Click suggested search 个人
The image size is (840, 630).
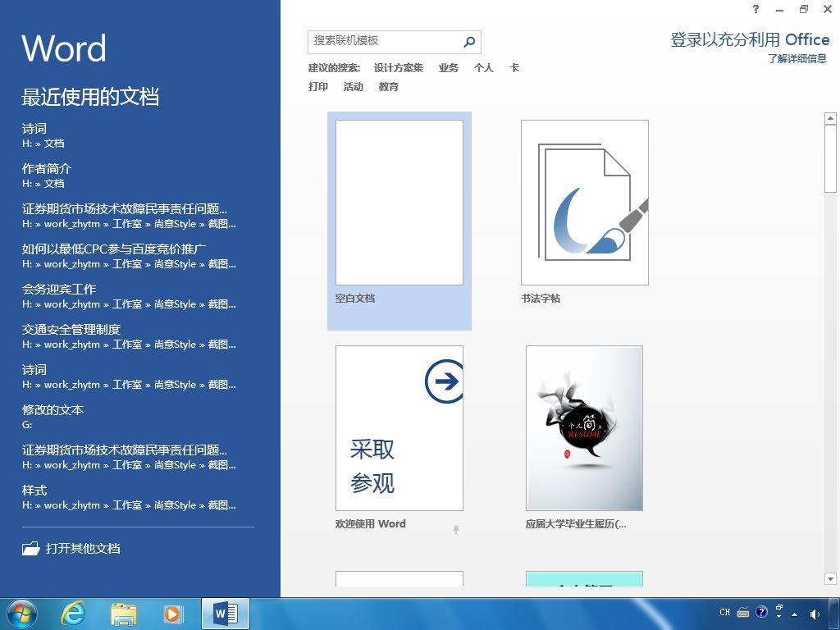click(x=484, y=68)
